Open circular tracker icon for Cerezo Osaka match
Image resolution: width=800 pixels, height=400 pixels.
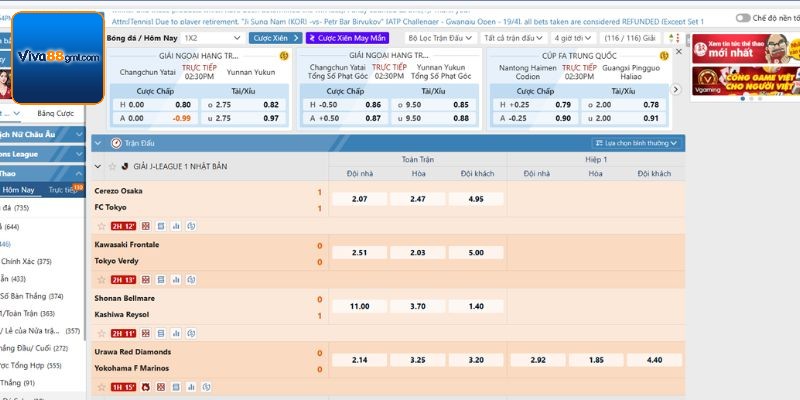point(191,226)
